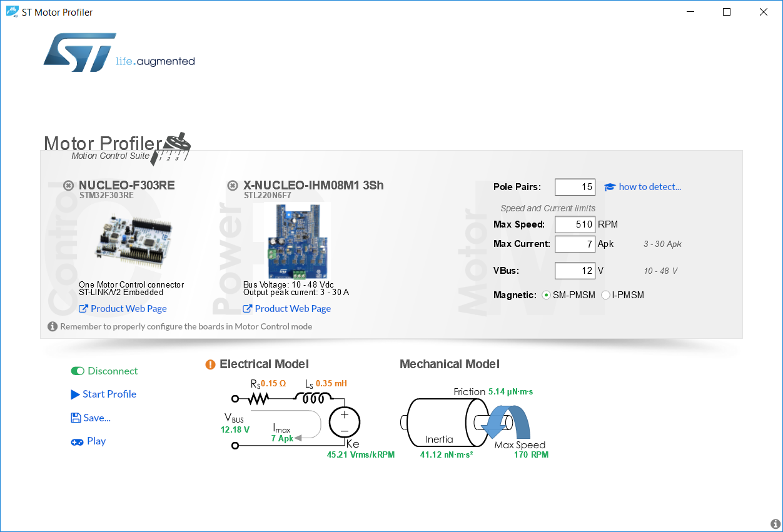
Task: Click the Electrical Model heading
Action: 264,364
